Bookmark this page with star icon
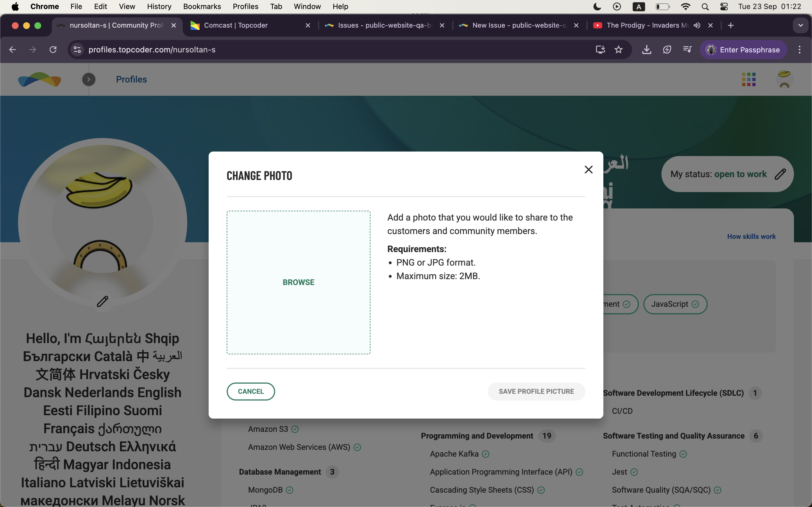This screenshot has width=812, height=507. [618, 50]
